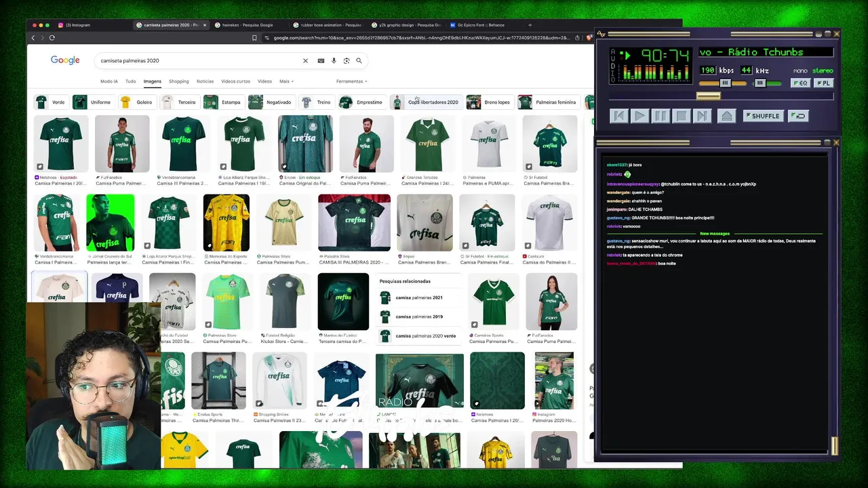Screen dimensions: 868x488
Task: Click the bookmark icon in address bar
Action: 254,38
